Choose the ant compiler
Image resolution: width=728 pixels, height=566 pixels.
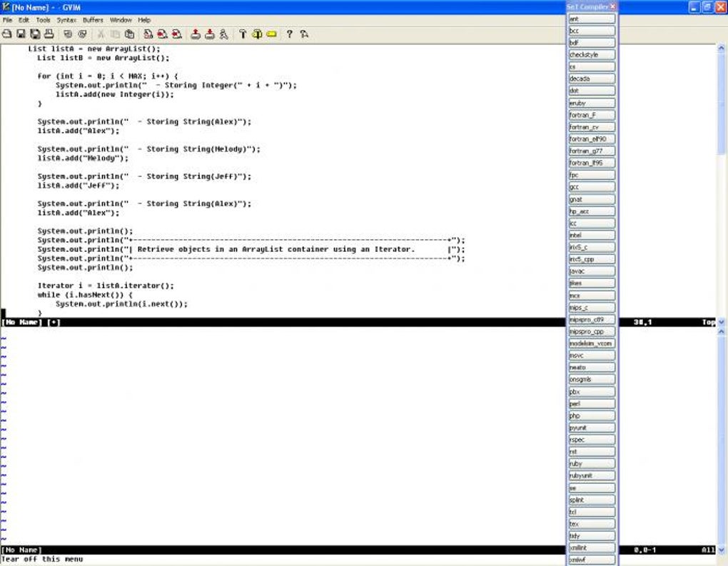[592, 19]
